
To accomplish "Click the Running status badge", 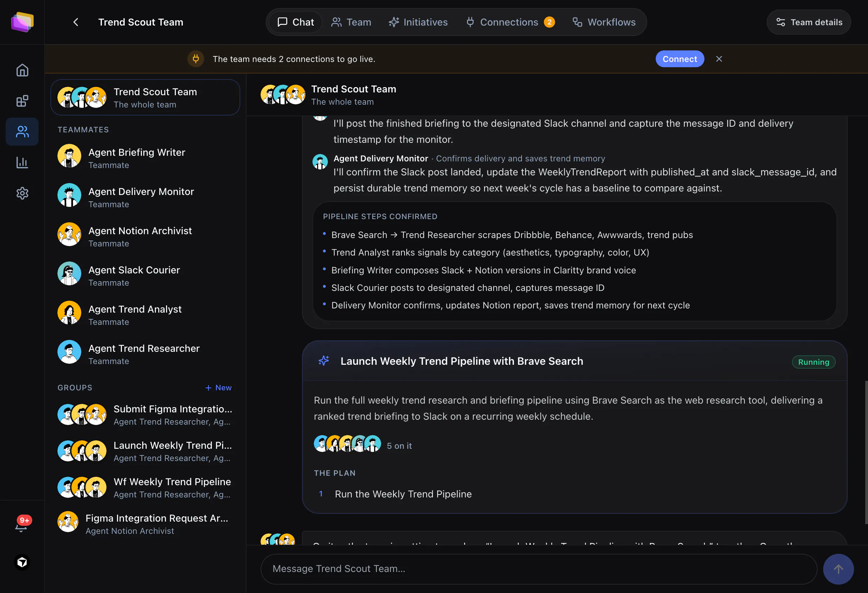I will [813, 362].
